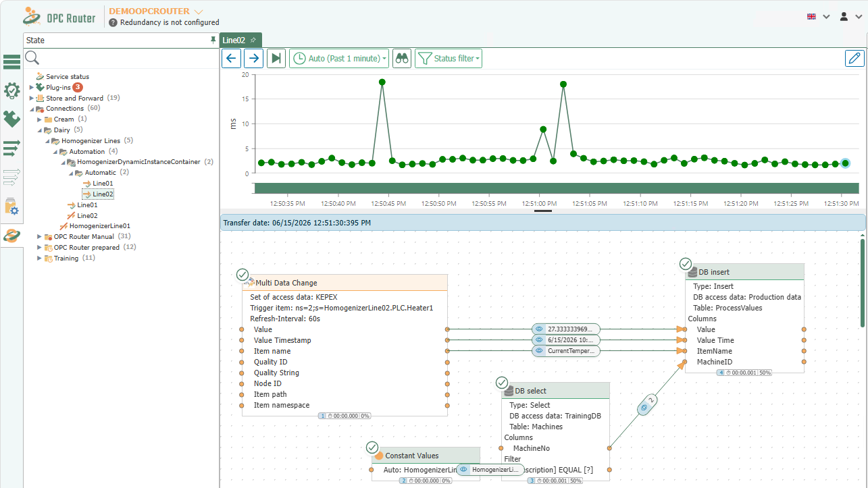Image resolution: width=868 pixels, height=488 pixels.
Task: Go to previous transfer with left arrow
Action: (231, 59)
